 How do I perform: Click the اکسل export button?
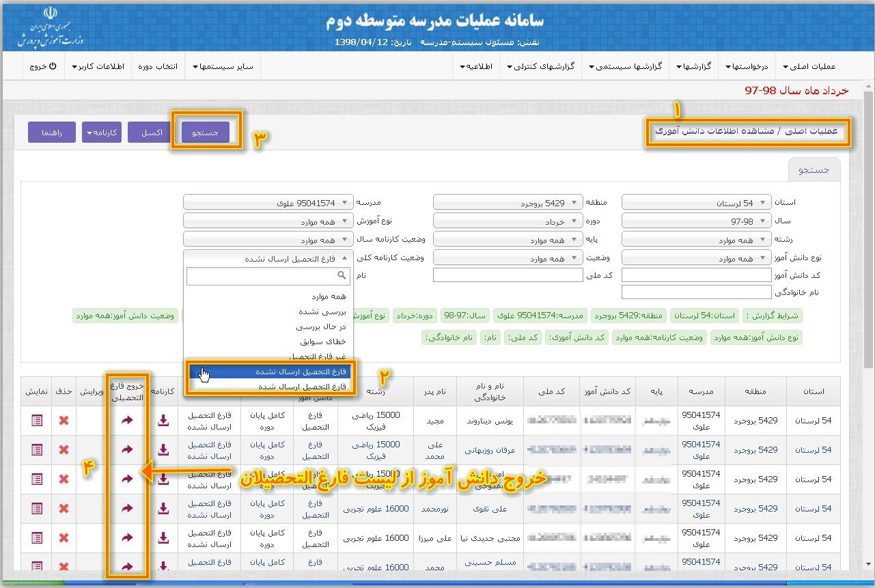(151, 132)
